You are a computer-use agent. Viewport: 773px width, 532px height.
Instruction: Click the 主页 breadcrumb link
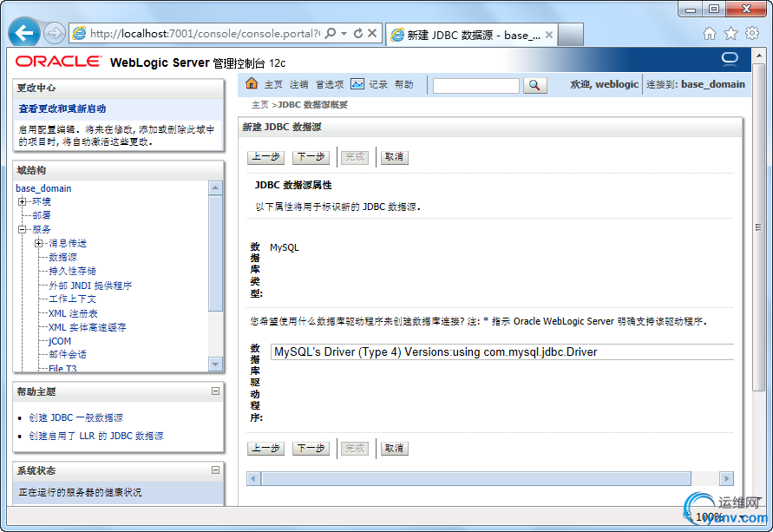tap(259, 104)
